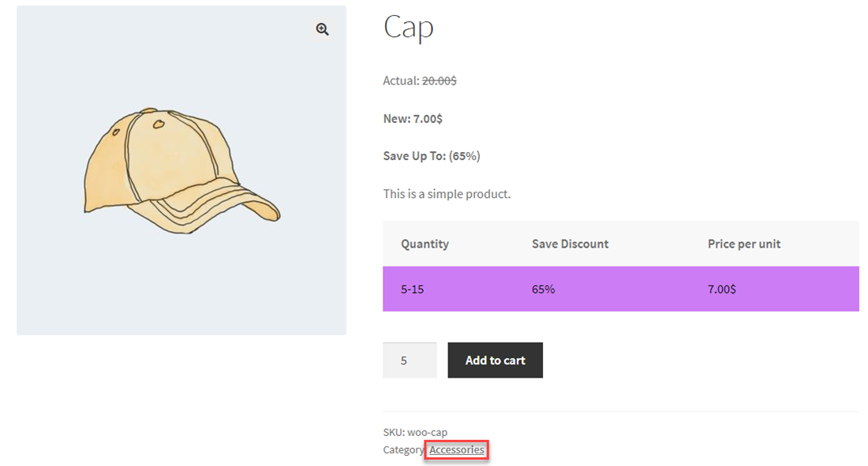Click the Actual price label
The width and height of the screenshot is (868, 466).
[400, 80]
